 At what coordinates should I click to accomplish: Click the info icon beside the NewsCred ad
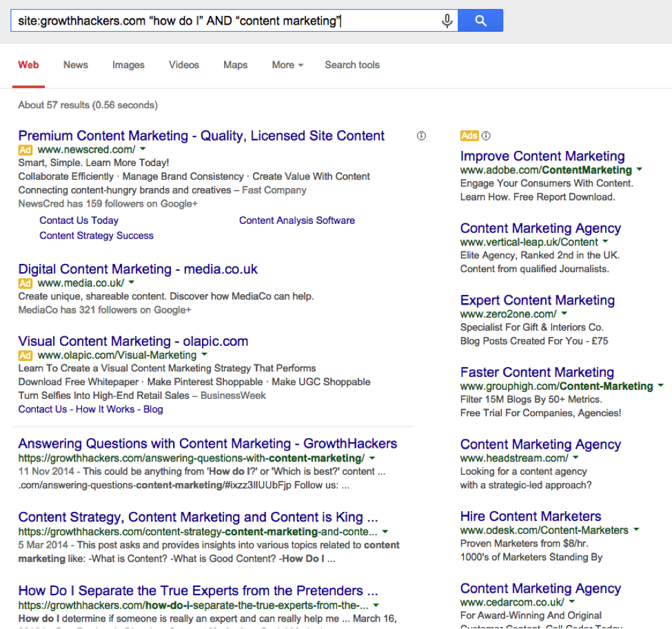click(x=421, y=136)
